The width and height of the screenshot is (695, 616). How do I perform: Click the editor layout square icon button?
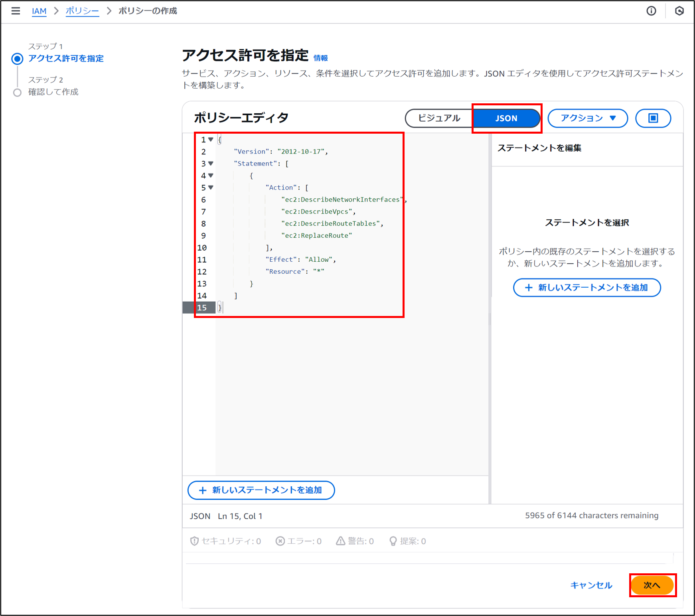coord(653,118)
